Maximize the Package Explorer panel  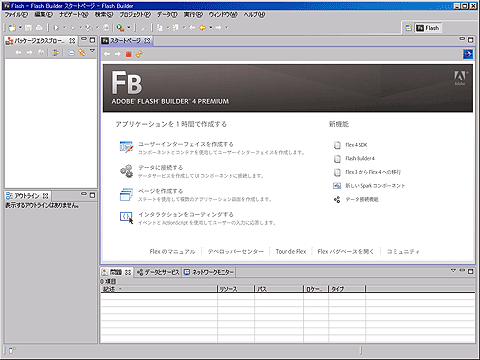click(92, 40)
